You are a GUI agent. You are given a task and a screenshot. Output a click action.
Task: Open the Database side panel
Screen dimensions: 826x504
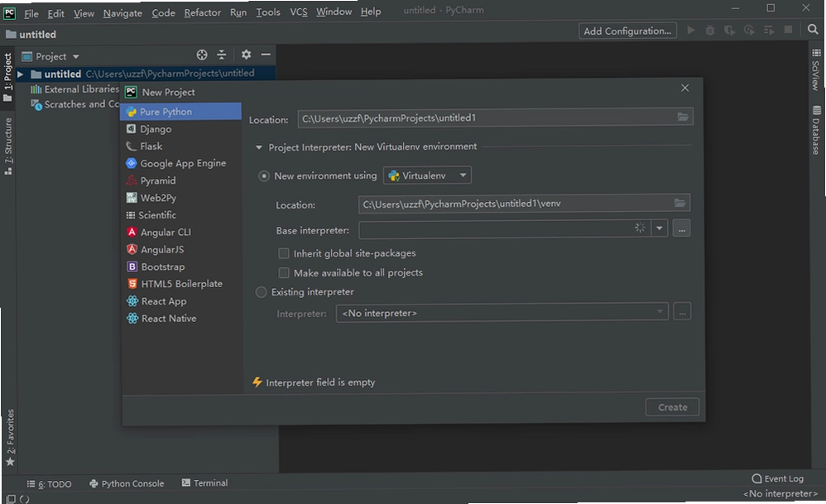816,130
